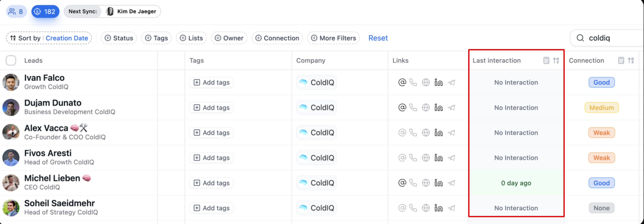Screen dimensions: 644x224
Task: Click the '0 day ago' last interaction cell
Action: (516, 183)
